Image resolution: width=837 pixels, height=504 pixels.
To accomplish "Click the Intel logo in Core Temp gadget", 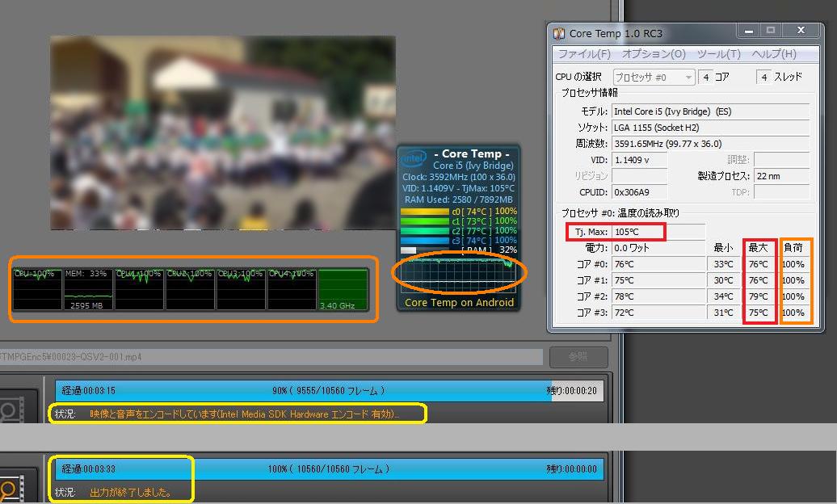I will coord(414,158).
